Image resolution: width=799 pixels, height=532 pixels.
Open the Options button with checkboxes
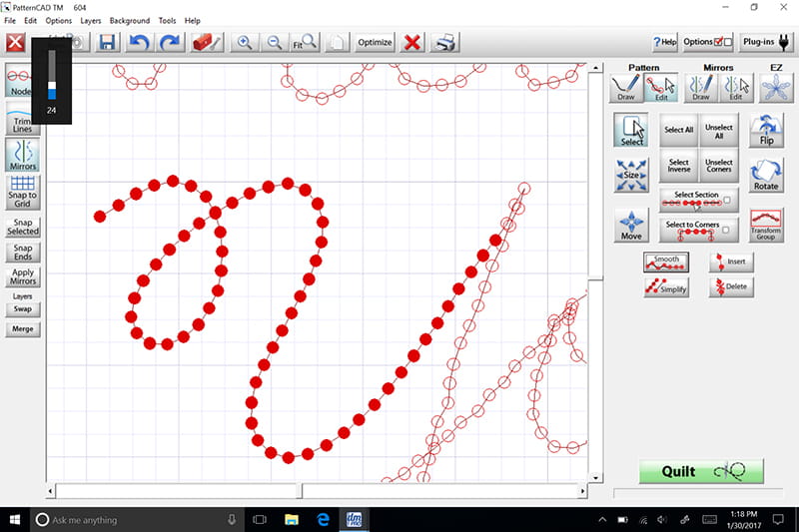tap(708, 42)
